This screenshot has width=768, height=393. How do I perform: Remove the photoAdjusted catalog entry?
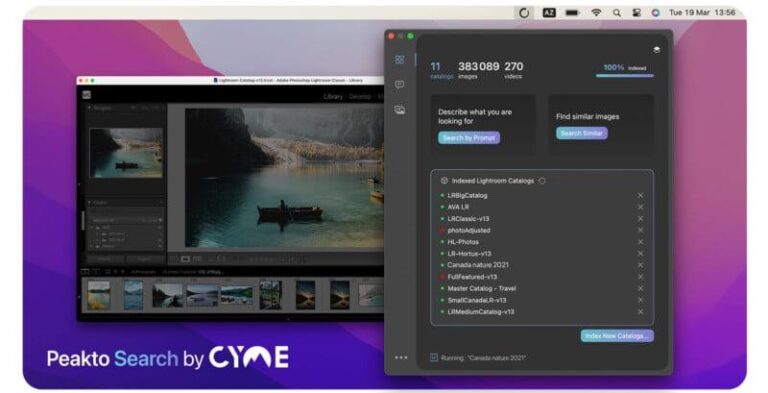tap(640, 230)
